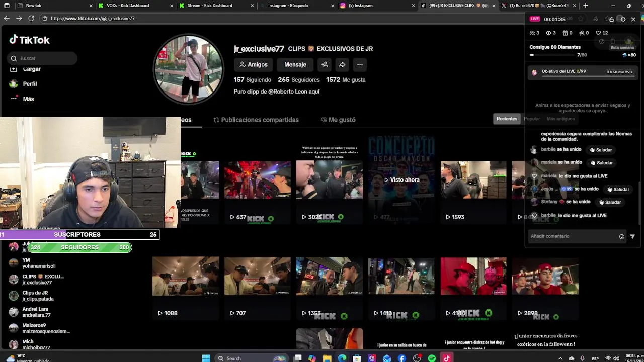This screenshot has width=644, height=362.
Task: Open the TikTok logo home link
Action: point(29,40)
